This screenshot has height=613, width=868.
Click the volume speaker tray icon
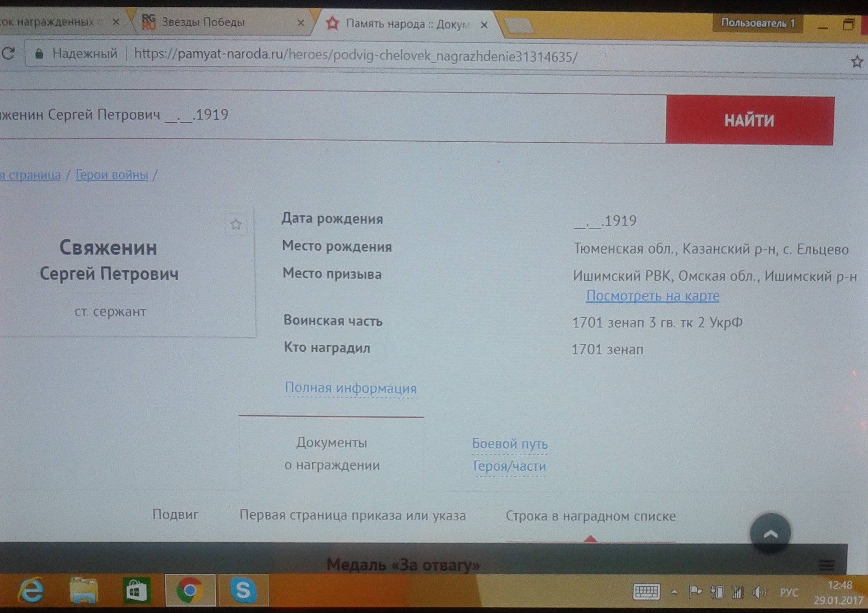pyautogui.click(x=759, y=592)
